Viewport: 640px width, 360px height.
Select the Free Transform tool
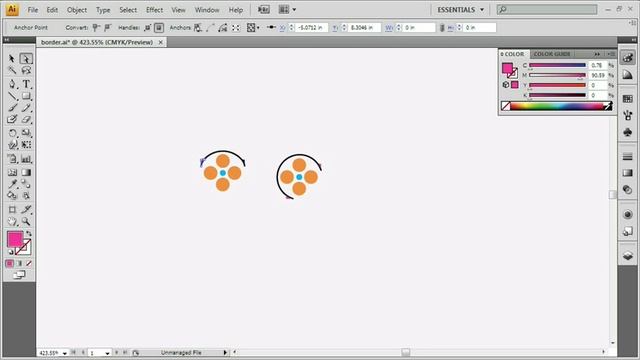(26, 145)
